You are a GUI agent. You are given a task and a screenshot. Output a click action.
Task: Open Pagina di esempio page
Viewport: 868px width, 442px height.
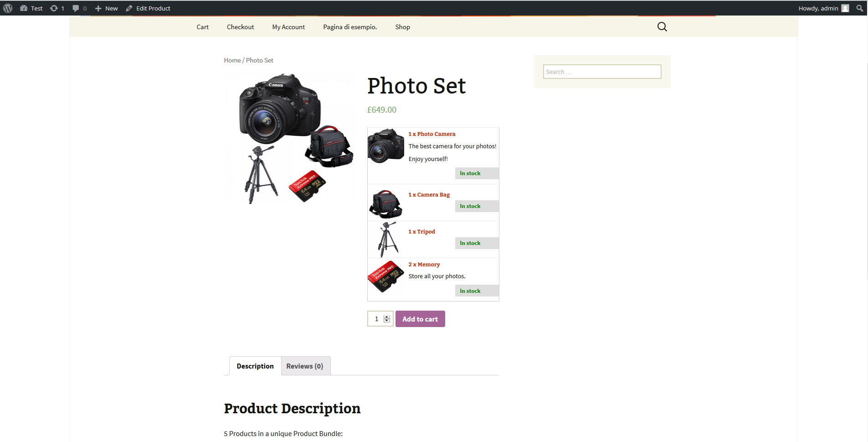tap(350, 27)
